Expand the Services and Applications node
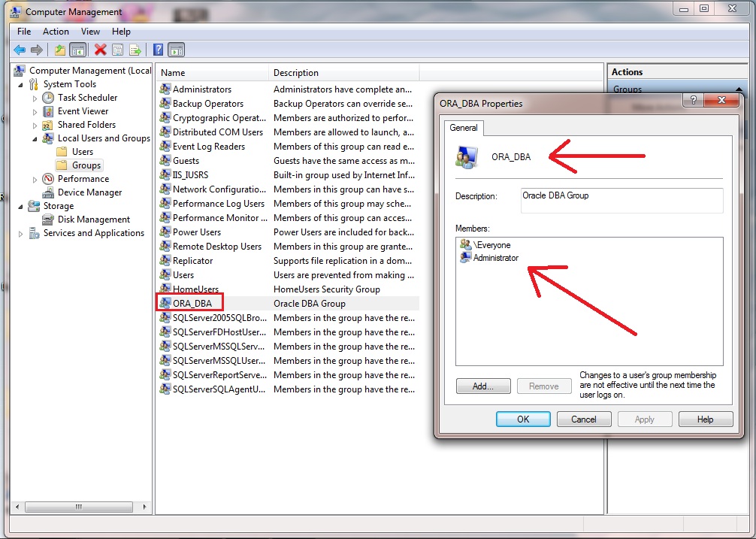Viewport: 756px width, 539px height. coord(21,234)
